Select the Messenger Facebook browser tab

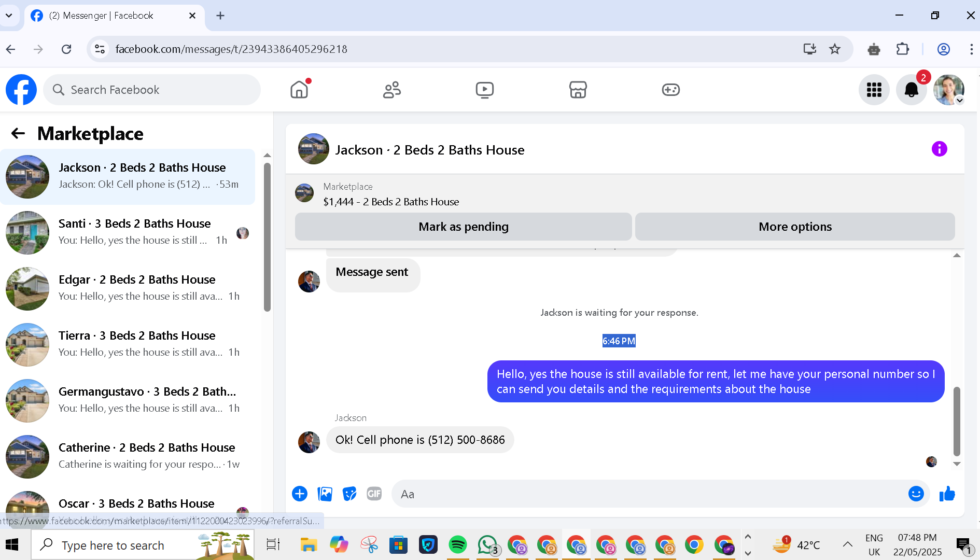(114, 16)
